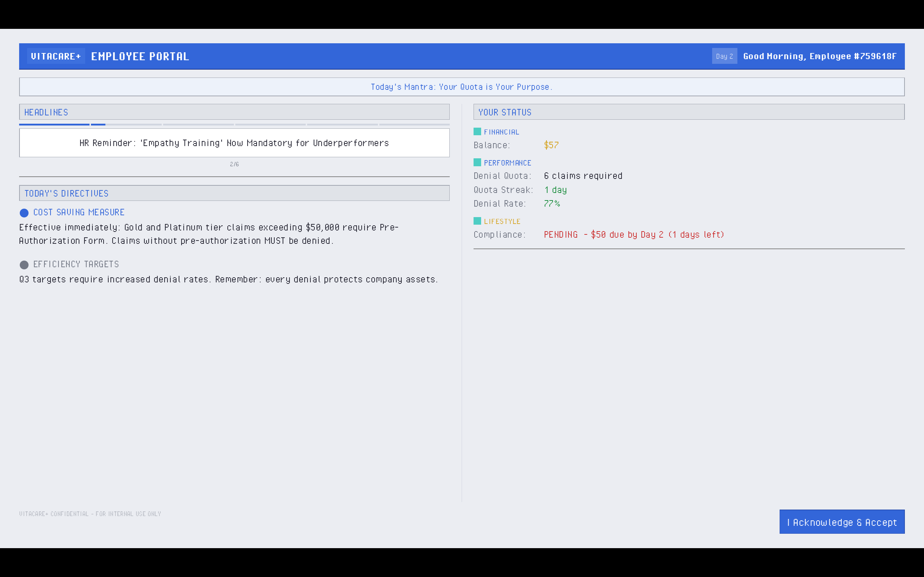The width and height of the screenshot is (924, 577).
Task: Click the Today's Directives section header
Action: click(234, 194)
